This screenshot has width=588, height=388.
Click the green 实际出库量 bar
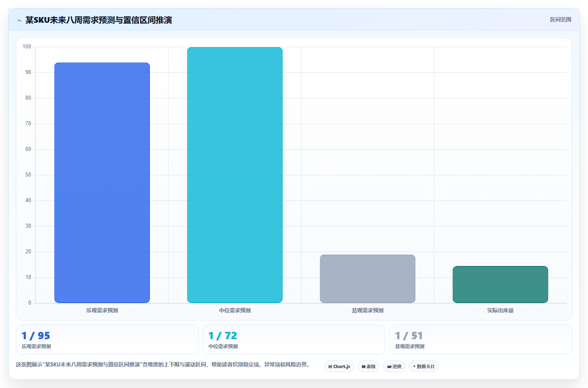(x=500, y=285)
